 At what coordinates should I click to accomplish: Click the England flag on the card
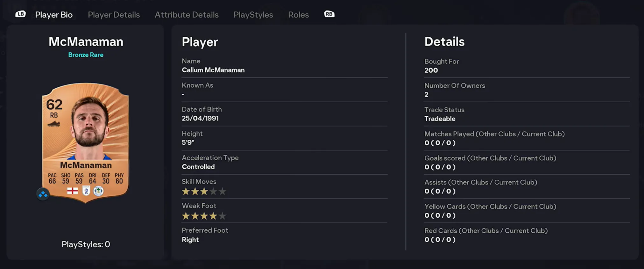pyautogui.click(x=73, y=191)
